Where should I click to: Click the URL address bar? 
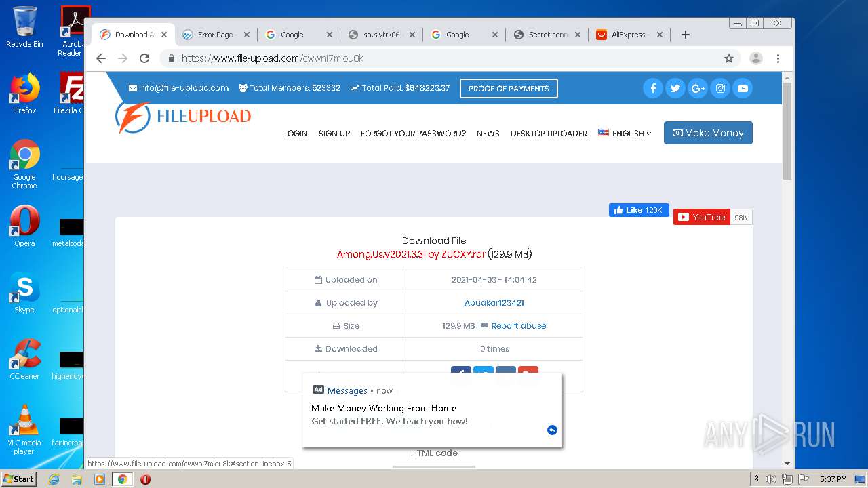pos(441,58)
